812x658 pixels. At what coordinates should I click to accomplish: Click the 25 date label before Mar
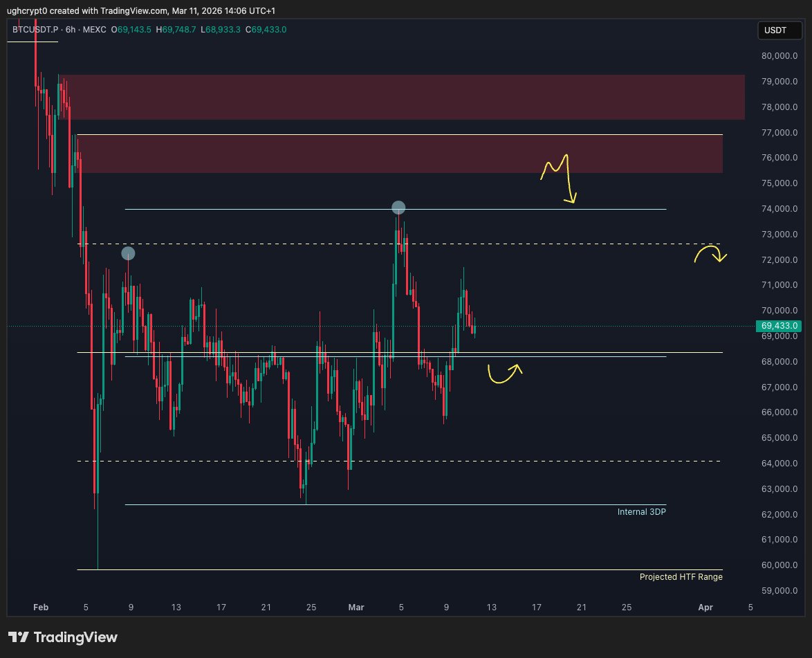pyautogui.click(x=311, y=607)
